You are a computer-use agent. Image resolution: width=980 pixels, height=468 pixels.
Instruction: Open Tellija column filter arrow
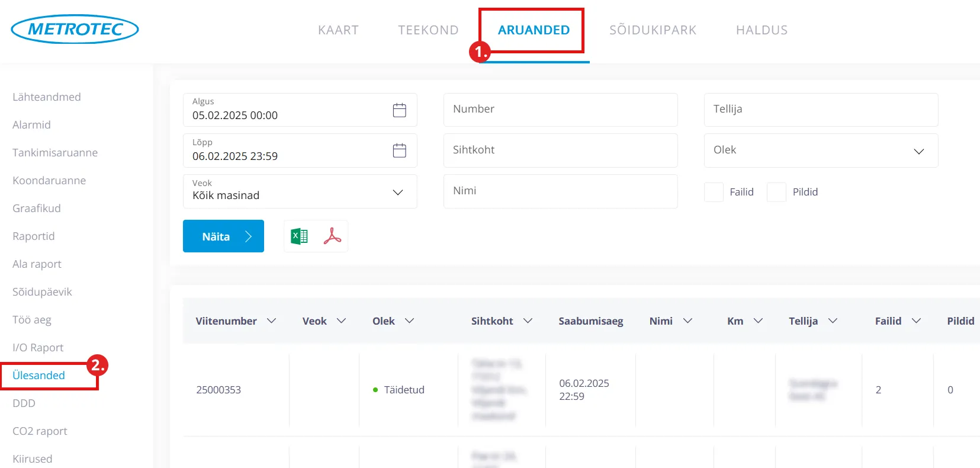click(x=833, y=320)
